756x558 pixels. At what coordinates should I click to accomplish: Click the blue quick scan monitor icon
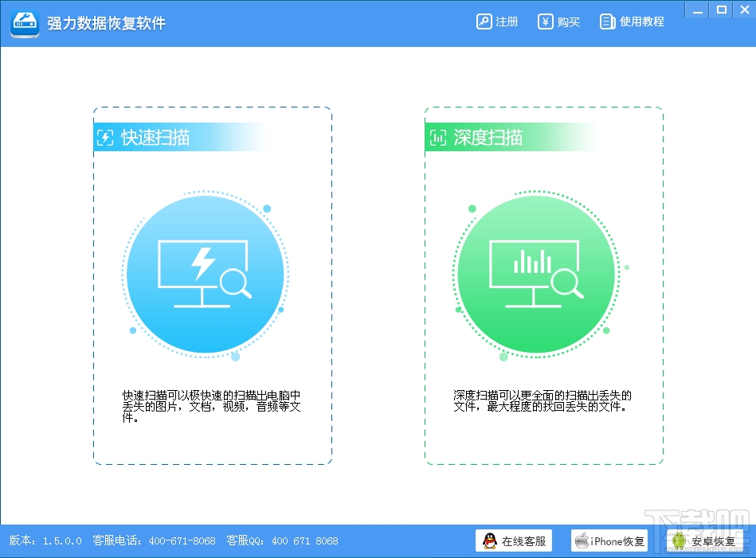(x=206, y=274)
